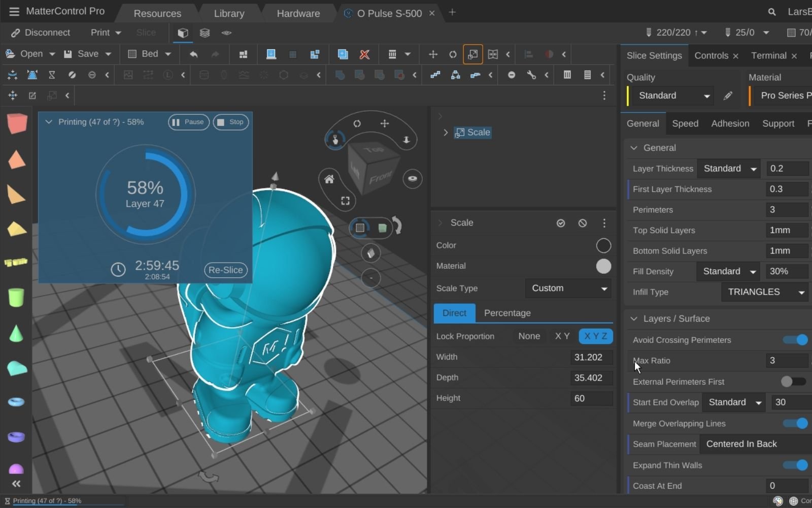Open the object Color picker circle
812x508 pixels.
pyautogui.click(x=603, y=245)
